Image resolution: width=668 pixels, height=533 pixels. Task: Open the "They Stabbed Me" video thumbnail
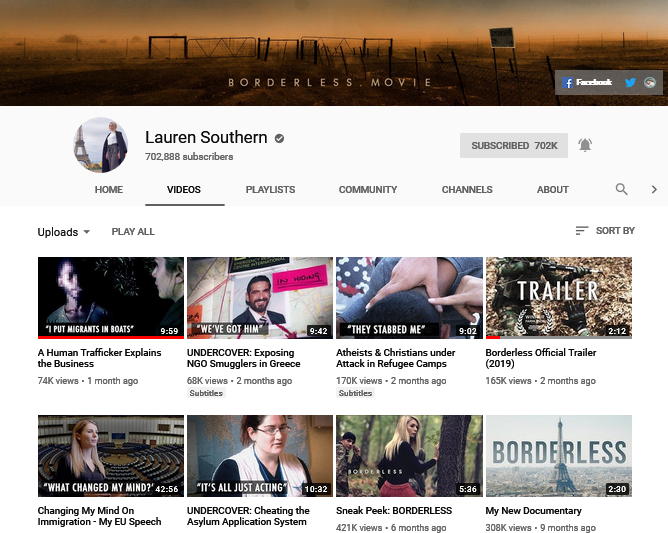point(409,298)
